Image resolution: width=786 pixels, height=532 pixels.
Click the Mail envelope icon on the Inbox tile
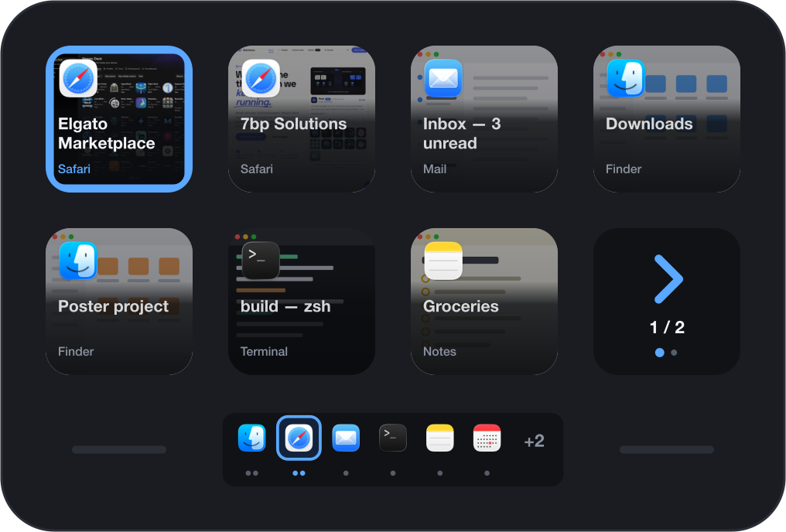pos(443,78)
